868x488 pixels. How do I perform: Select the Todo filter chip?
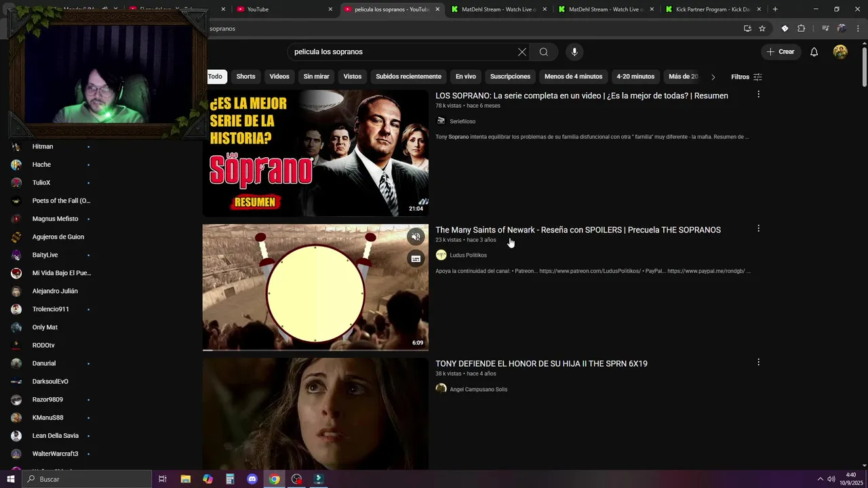215,77
